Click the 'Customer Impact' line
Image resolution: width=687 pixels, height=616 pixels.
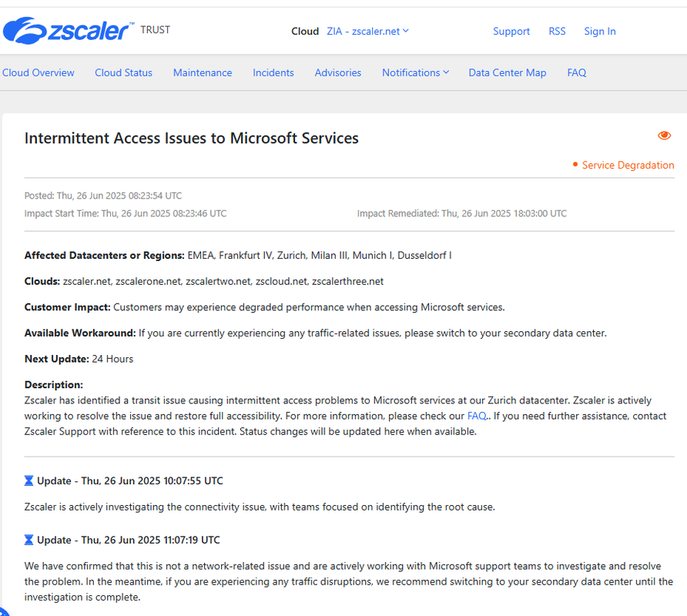(x=265, y=307)
